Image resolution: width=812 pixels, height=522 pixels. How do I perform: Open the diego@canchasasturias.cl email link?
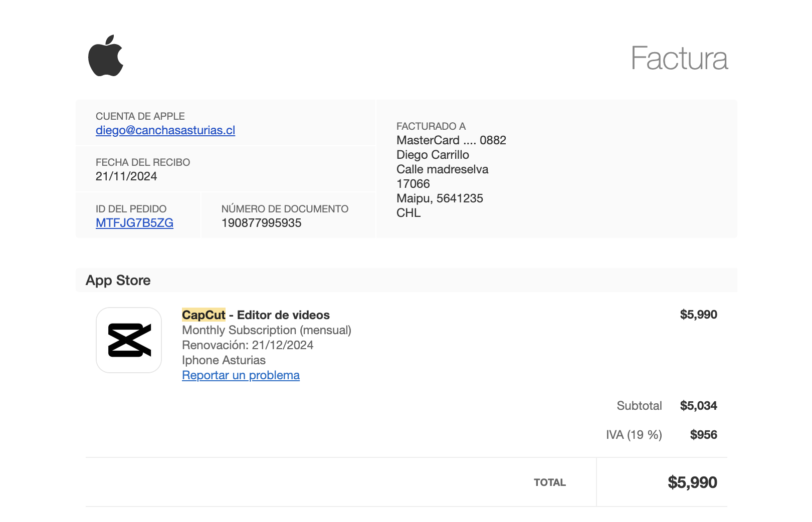pyautogui.click(x=165, y=130)
